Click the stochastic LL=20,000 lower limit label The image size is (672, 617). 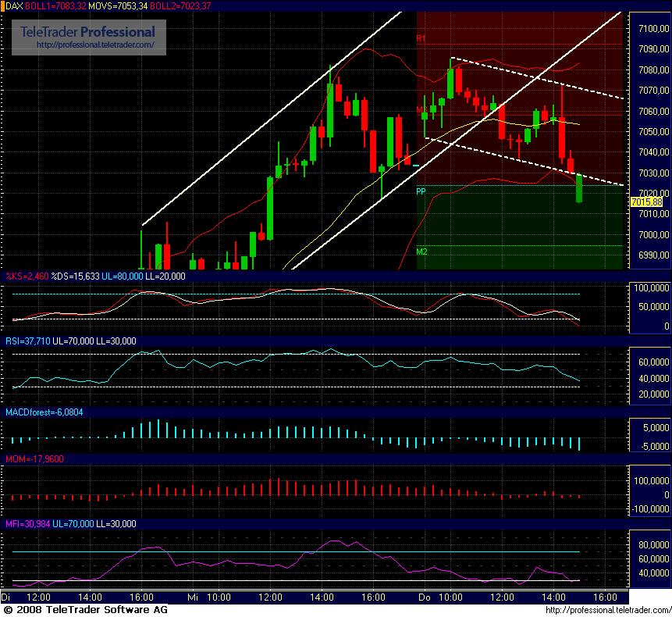(x=165, y=276)
